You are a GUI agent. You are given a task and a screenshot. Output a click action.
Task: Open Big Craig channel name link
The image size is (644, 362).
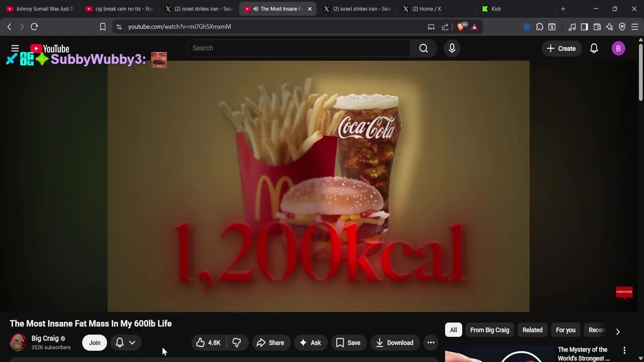45,338
